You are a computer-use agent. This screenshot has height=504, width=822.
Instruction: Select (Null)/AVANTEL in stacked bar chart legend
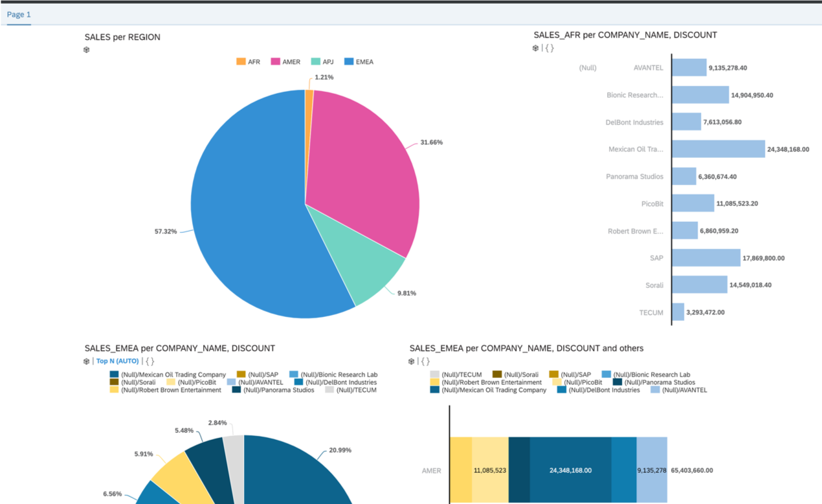679,390
